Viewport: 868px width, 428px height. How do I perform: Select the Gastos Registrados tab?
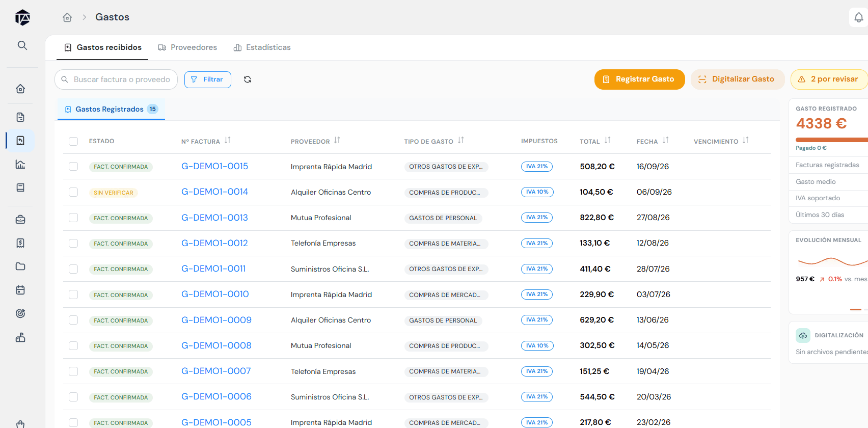(112, 109)
